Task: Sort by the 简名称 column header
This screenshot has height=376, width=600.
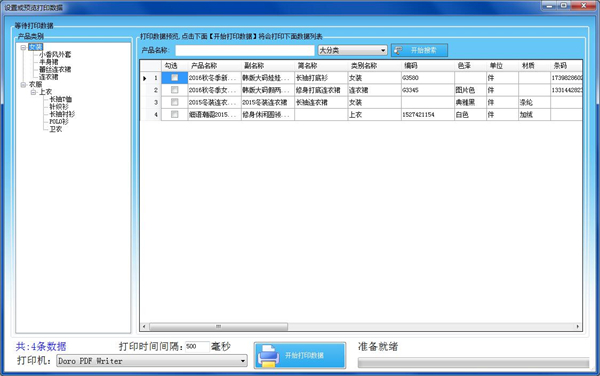Action: click(321, 66)
